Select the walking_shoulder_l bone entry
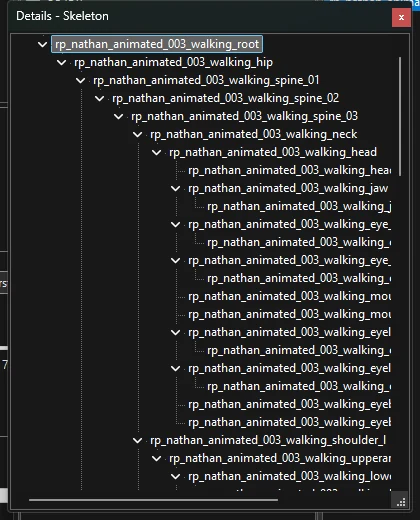This screenshot has width=420, height=520. (268, 440)
